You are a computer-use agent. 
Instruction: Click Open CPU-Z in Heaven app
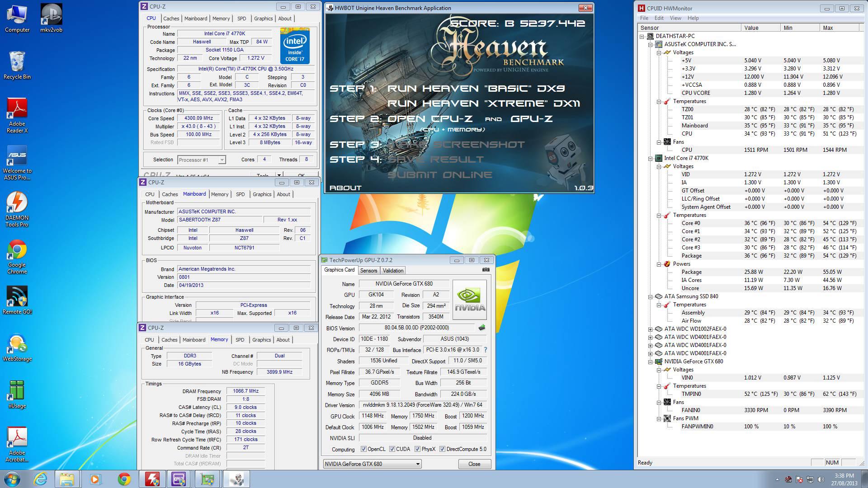(429, 119)
